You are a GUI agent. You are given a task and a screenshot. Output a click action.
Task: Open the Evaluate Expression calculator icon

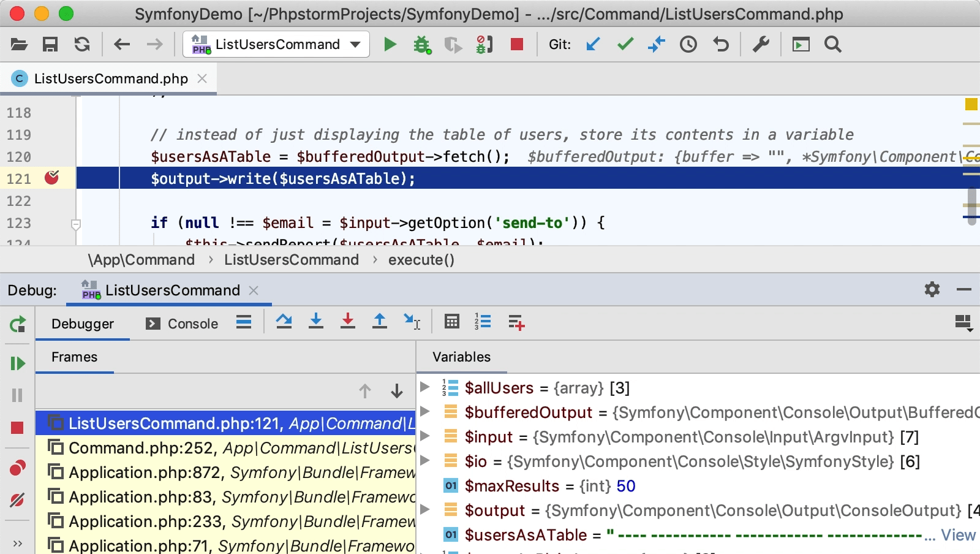pyautogui.click(x=452, y=322)
